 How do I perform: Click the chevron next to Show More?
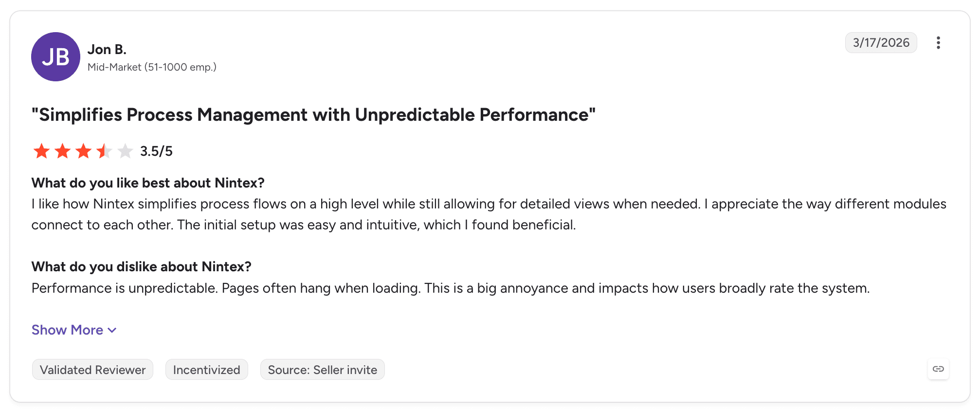(x=112, y=330)
